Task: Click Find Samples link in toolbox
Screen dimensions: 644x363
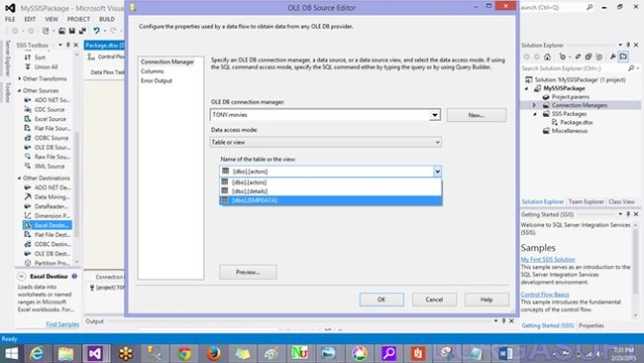Action: pos(62,324)
